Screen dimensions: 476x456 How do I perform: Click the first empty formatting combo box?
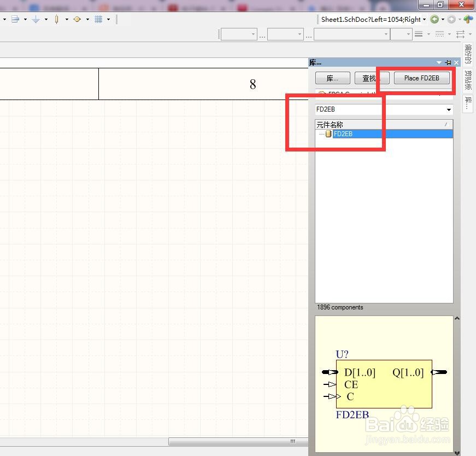[x=239, y=34]
